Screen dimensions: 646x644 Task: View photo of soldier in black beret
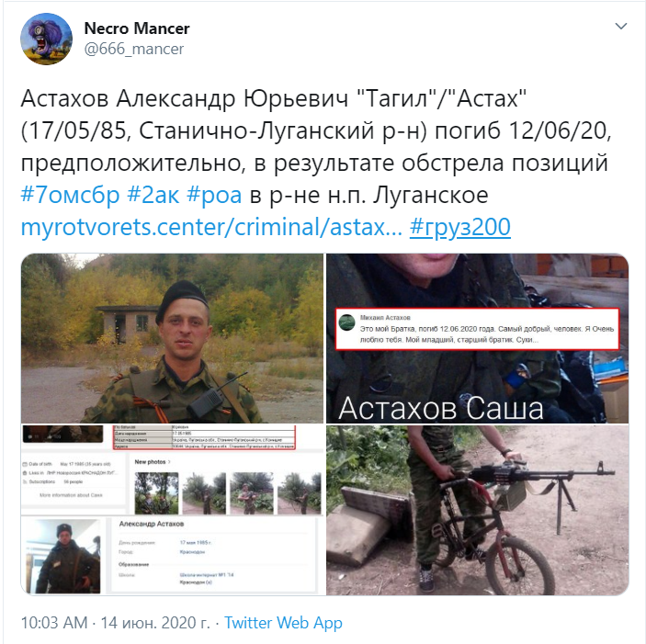pyautogui.click(x=172, y=338)
